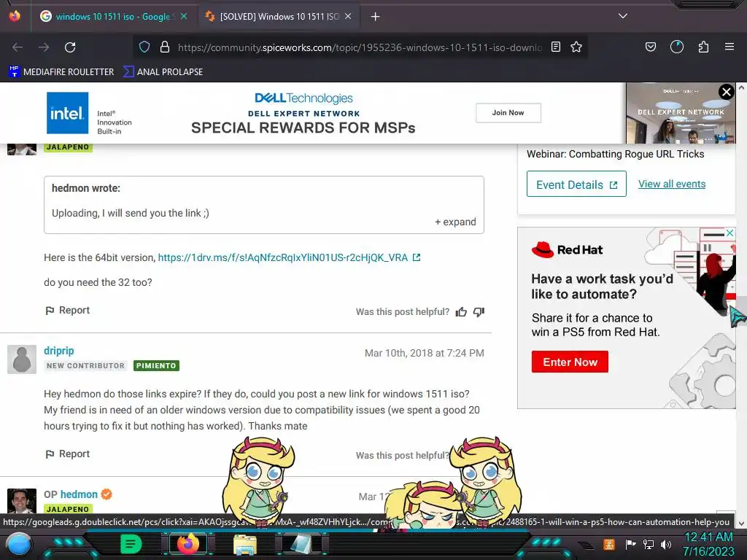Click the clock showing 12:41 AM
Screen dimensions: 747x560
point(708,537)
